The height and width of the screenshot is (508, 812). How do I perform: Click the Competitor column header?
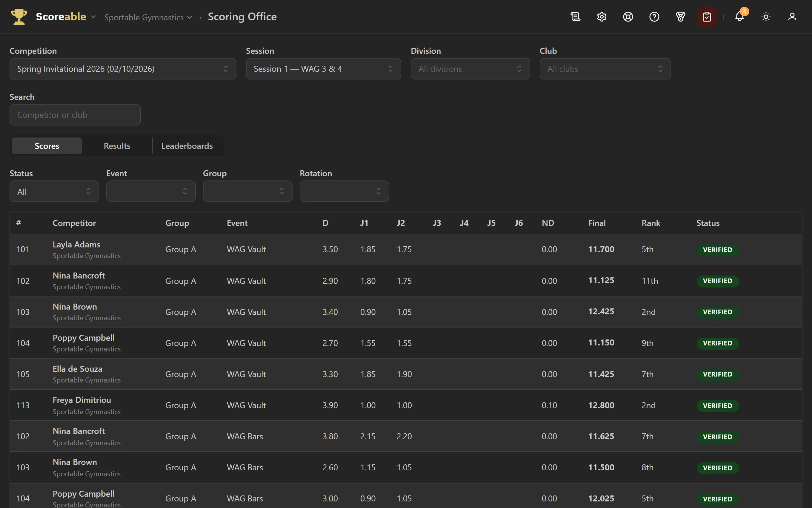coord(74,223)
